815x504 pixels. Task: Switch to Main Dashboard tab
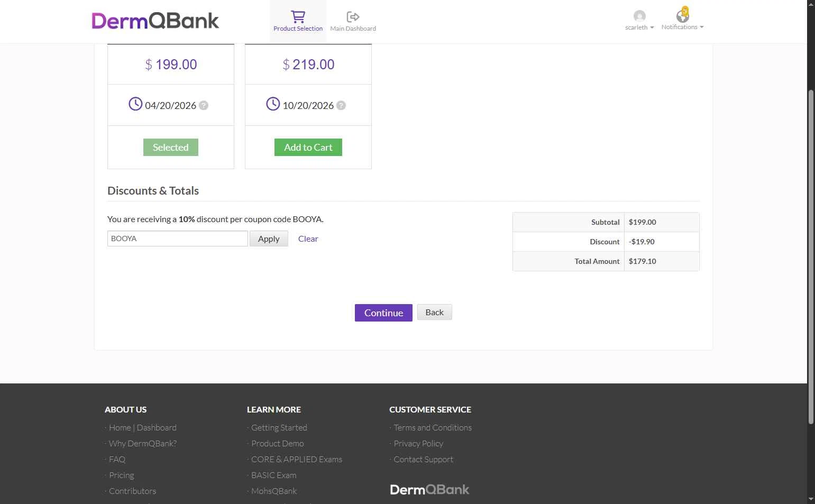tap(353, 22)
